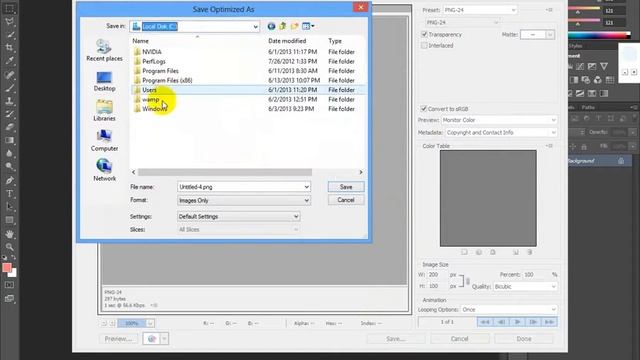Viewport: 640px width, 360px height.
Task: Select the Lasso tool
Action: coord(9,21)
